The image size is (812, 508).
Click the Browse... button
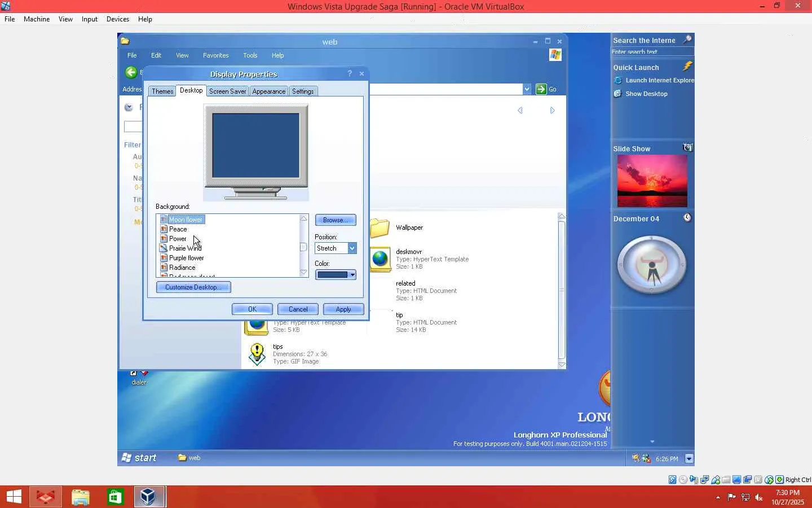pyautogui.click(x=336, y=220)
